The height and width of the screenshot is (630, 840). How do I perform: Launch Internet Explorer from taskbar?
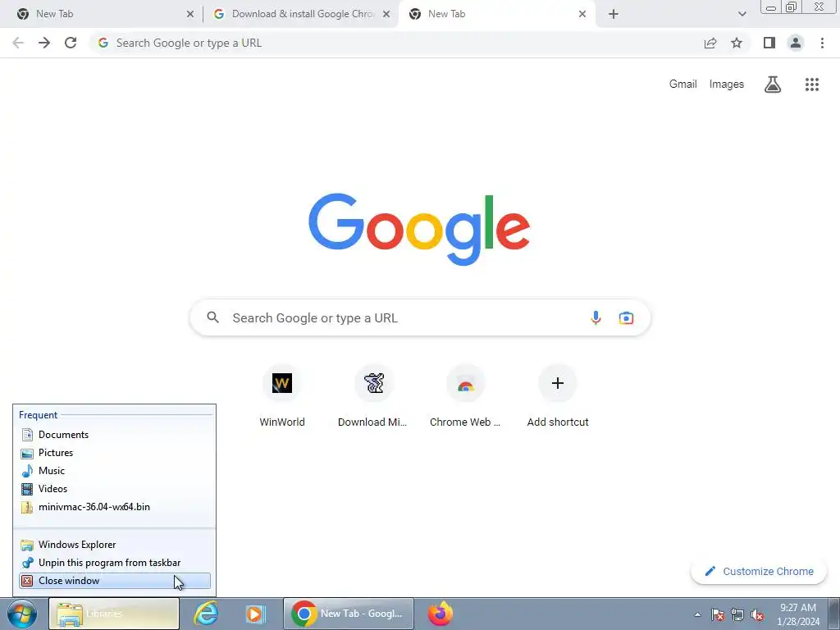tap(206, 614)
